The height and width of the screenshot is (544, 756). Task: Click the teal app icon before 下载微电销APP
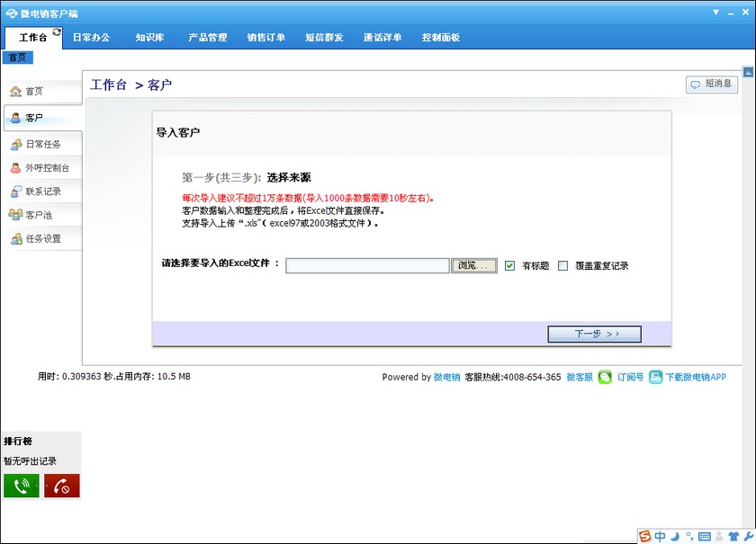[x=656, y=377]
